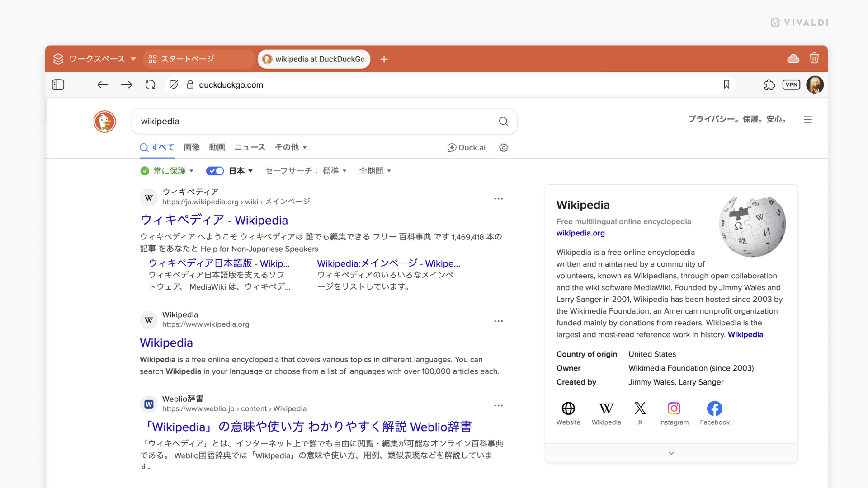Go forward with the right arrow
The image size is (868, 488).
127,85
